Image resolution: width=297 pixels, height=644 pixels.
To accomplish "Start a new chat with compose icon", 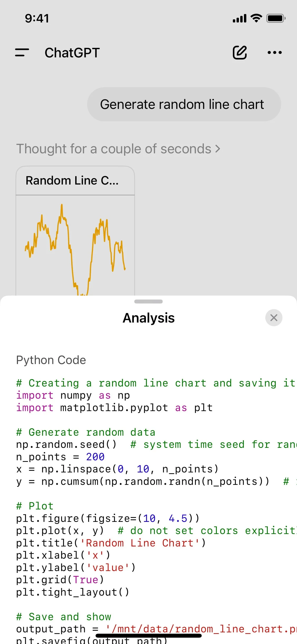I will click(240, 52).
